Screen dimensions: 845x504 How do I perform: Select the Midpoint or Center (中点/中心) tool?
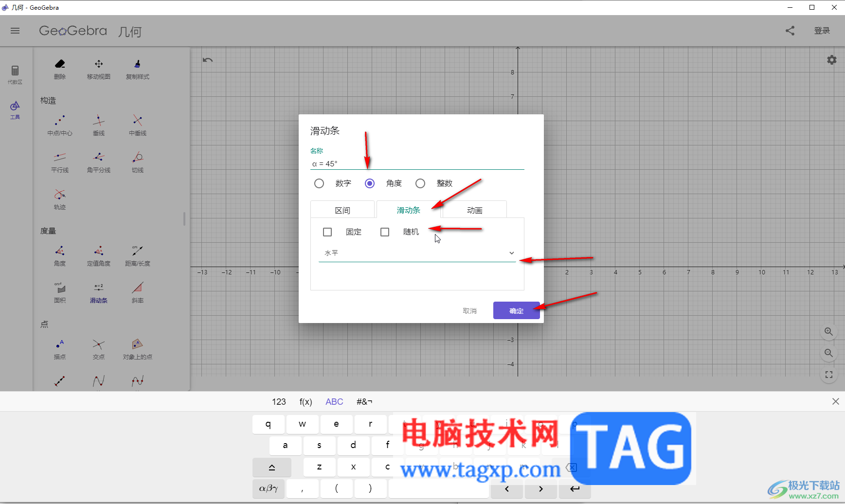pyautogui.click(x=60, y=126)
